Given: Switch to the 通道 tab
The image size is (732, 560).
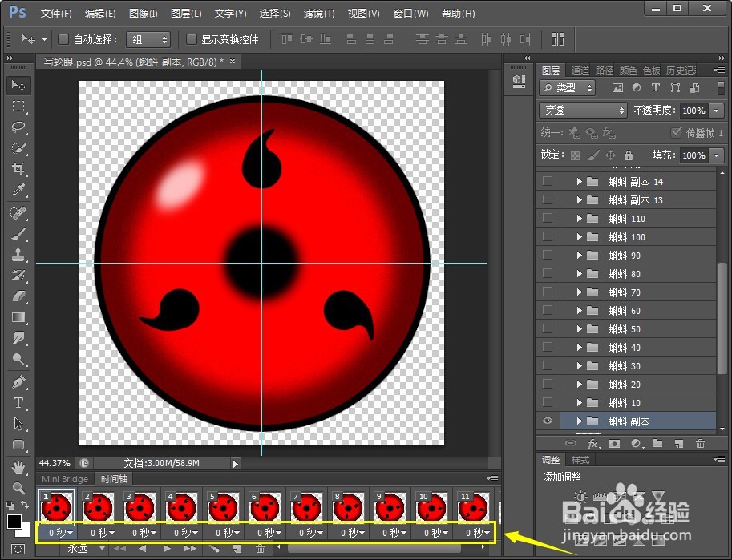Looking at the screenshot, I should pyautogui.click(x=580, y=71).
